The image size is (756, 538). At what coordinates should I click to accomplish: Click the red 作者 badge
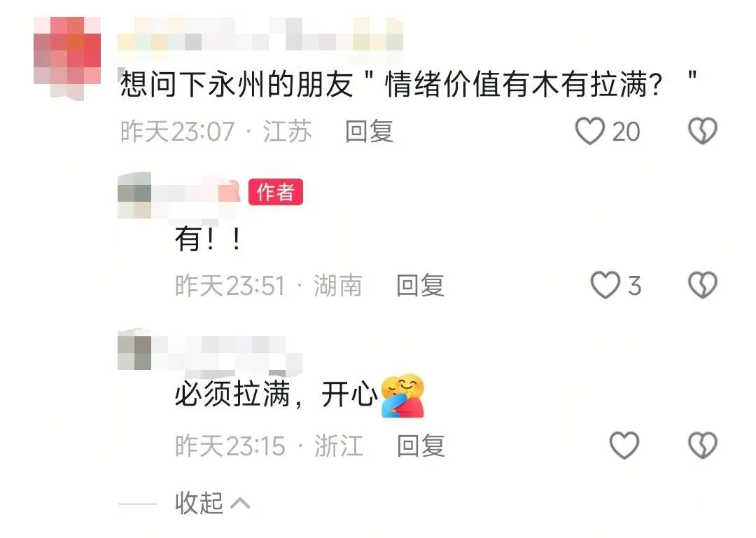pyautogui.click(x=275, y=192)
